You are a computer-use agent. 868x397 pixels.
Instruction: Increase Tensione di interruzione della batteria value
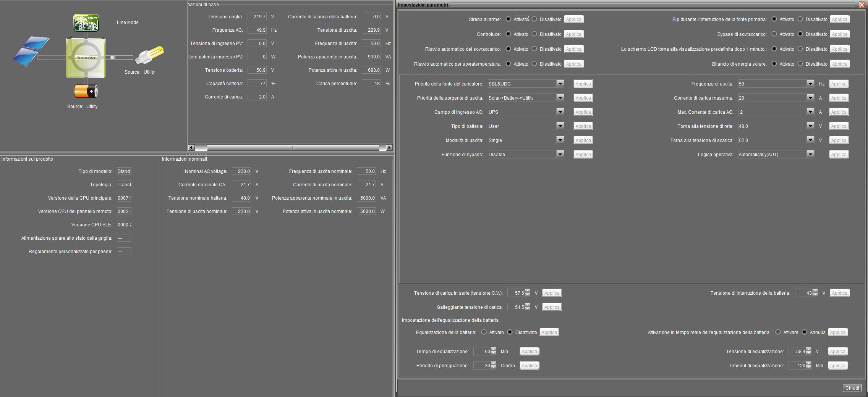(x=815, y=291)
